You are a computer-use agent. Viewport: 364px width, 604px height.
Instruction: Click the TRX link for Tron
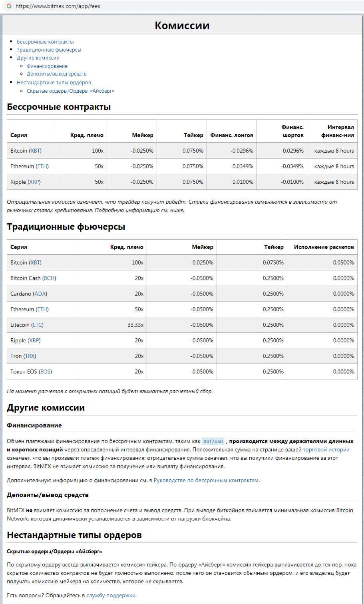click(30, 356)
